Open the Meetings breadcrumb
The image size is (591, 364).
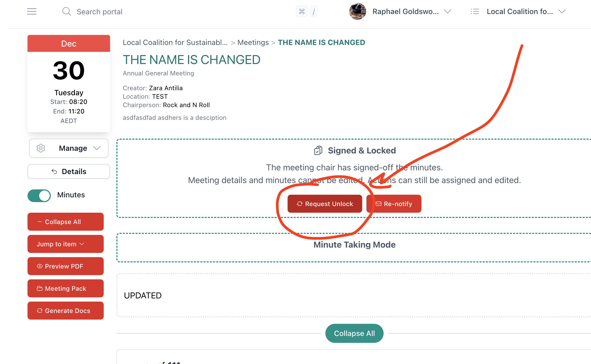click(x=253, y=42)
